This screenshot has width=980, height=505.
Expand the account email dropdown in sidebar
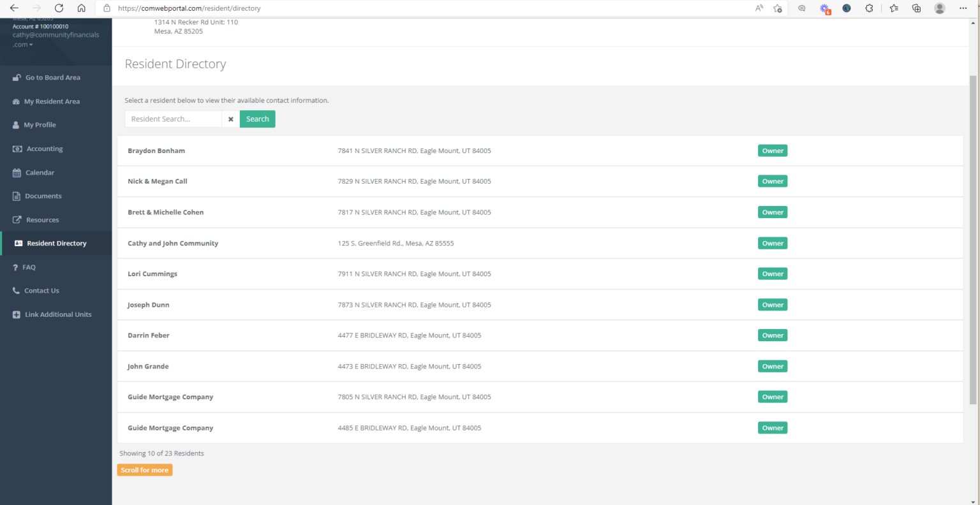click(31, 45)
